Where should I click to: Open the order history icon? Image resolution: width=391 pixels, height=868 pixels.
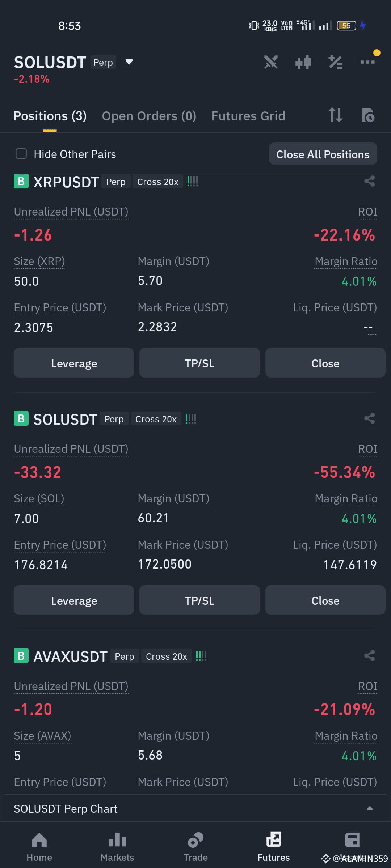[x=368, y=115]
